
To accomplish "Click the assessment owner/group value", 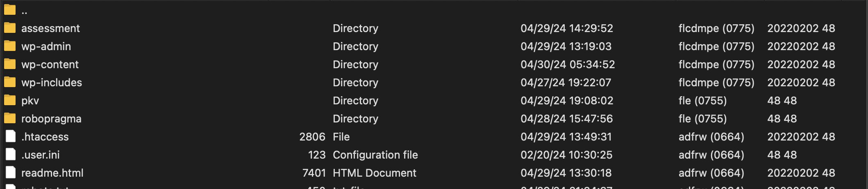I will coord(801,28).
